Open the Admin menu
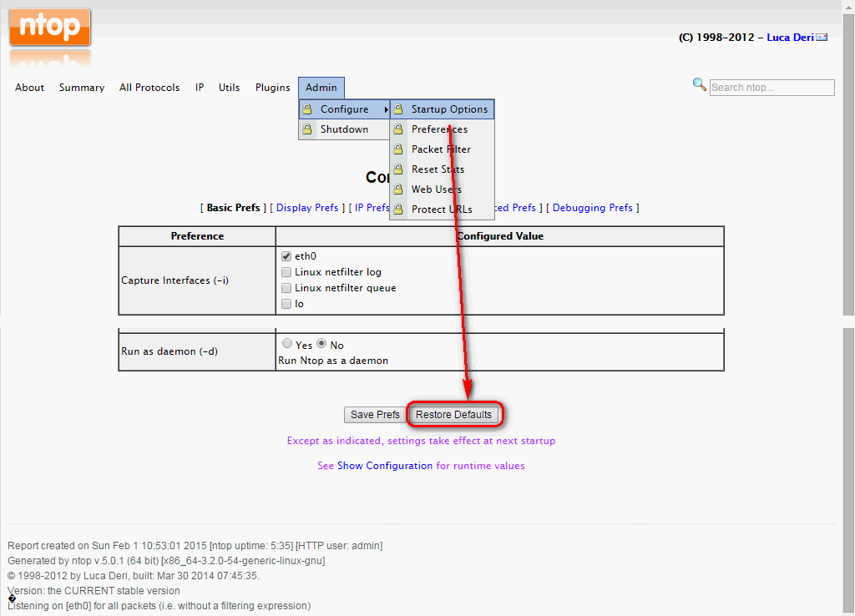This screenshot has height=616, width=855. [x=321, y=87]
